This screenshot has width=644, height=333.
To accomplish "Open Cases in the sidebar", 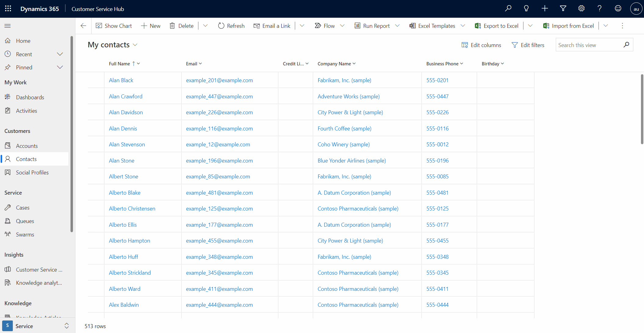I will point(23,208).
